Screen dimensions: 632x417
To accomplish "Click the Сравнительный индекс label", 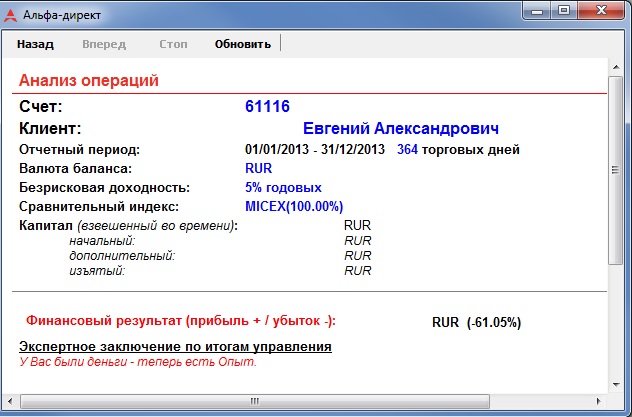I will (99, 207).
